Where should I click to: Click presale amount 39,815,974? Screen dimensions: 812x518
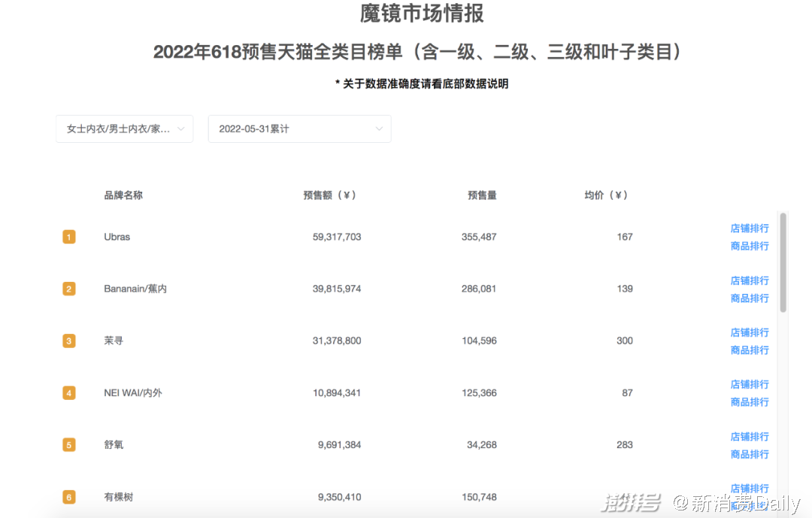pos(337,289)
